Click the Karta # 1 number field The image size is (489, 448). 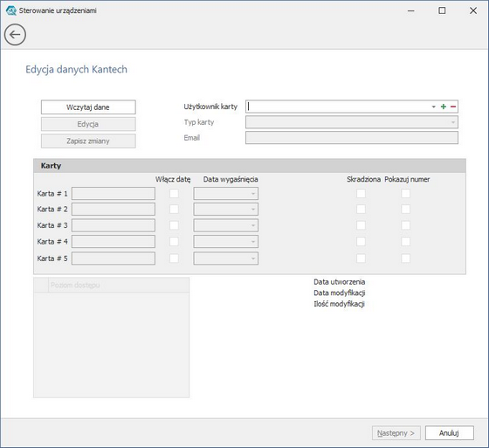114,193
